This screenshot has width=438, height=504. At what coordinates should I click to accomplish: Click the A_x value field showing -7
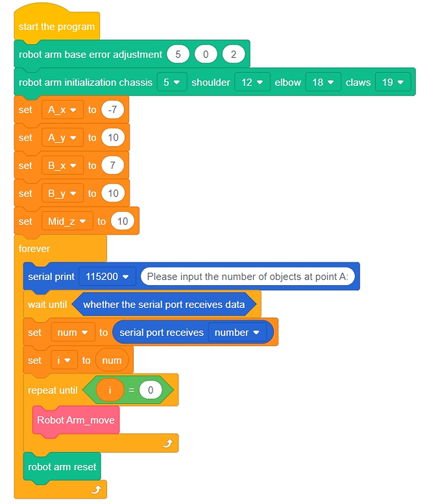pos(113,110)
